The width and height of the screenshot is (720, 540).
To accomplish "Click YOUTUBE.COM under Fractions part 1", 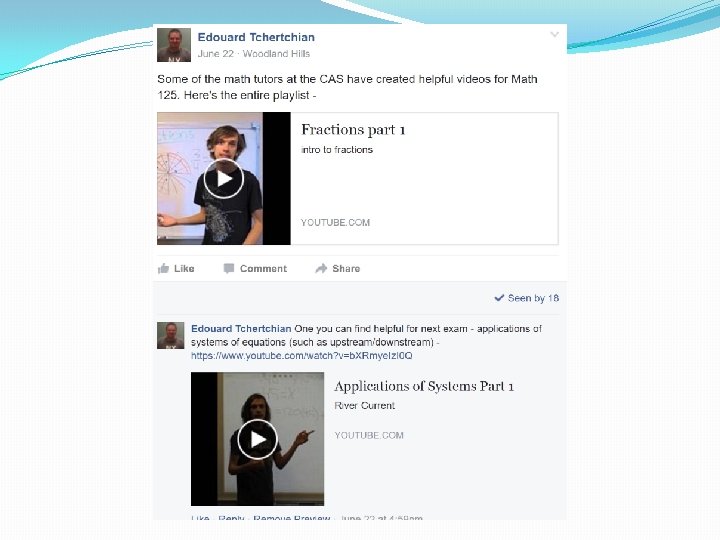I will coord(335,223).
